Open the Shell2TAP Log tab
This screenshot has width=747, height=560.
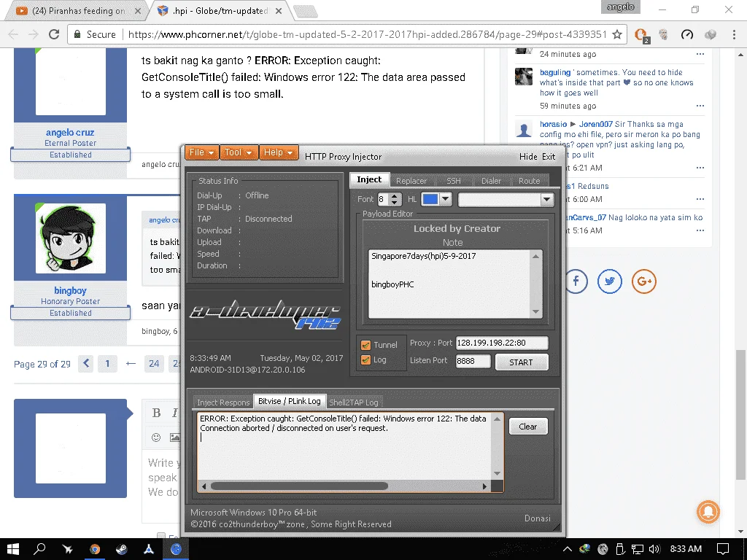[x=354, y=402]
